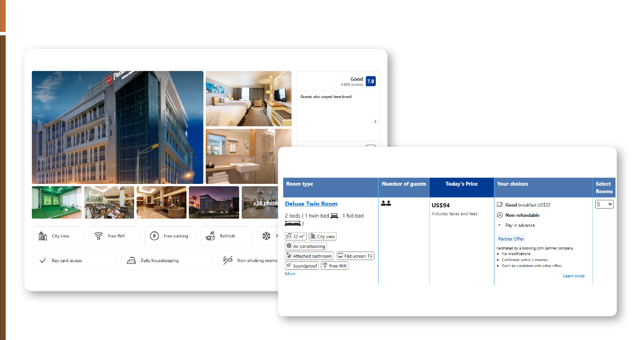Click the air conditioning snowflake icon
The height and width of the screenshot is (340, 644).
pos(266,236)
